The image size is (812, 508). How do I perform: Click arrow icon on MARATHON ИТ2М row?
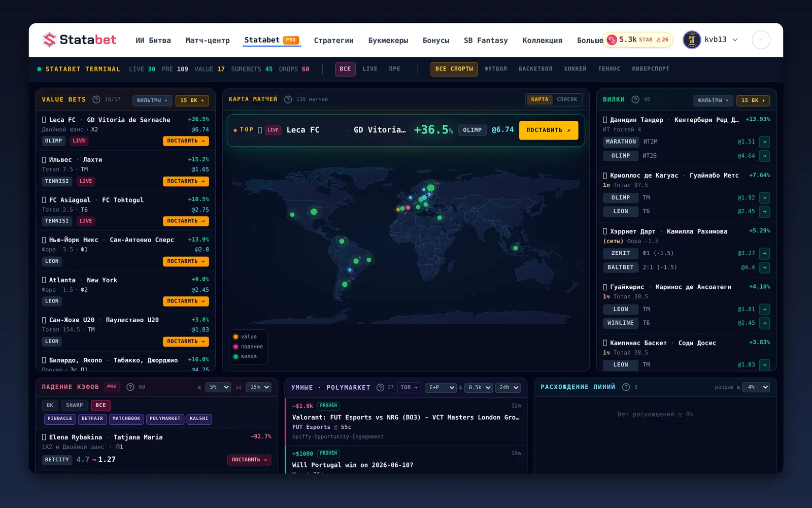click(764, 142)
